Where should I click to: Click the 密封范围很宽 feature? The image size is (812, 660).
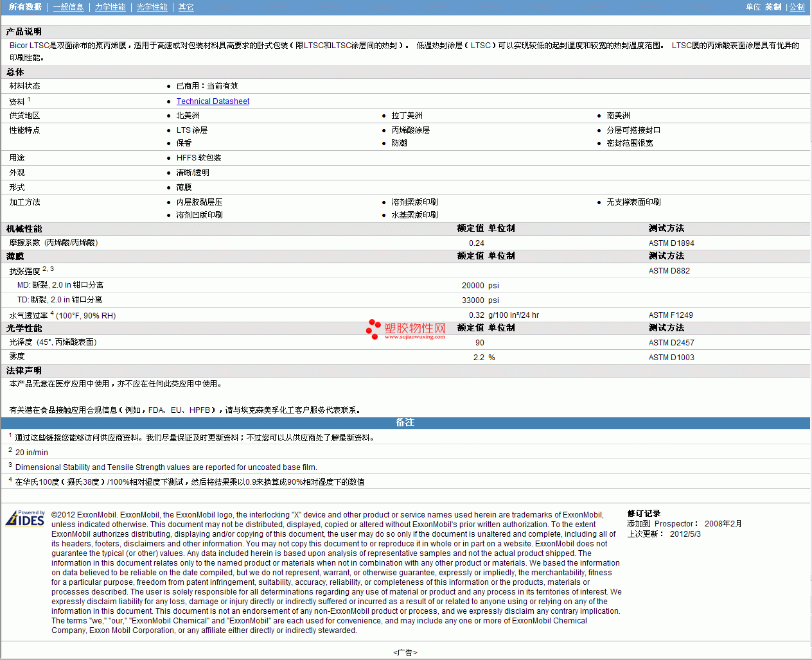pyautogui.click(x=630, y=143)
